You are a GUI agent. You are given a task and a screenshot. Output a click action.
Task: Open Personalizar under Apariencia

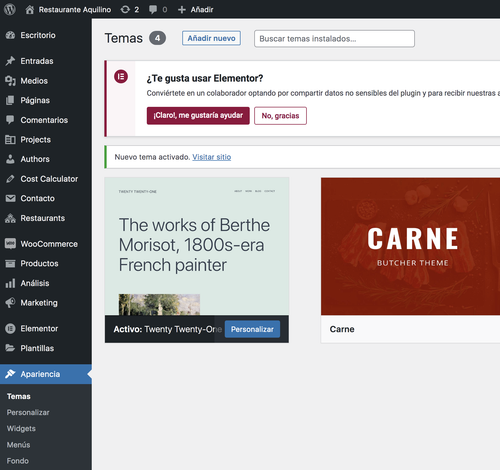(28, 412)
